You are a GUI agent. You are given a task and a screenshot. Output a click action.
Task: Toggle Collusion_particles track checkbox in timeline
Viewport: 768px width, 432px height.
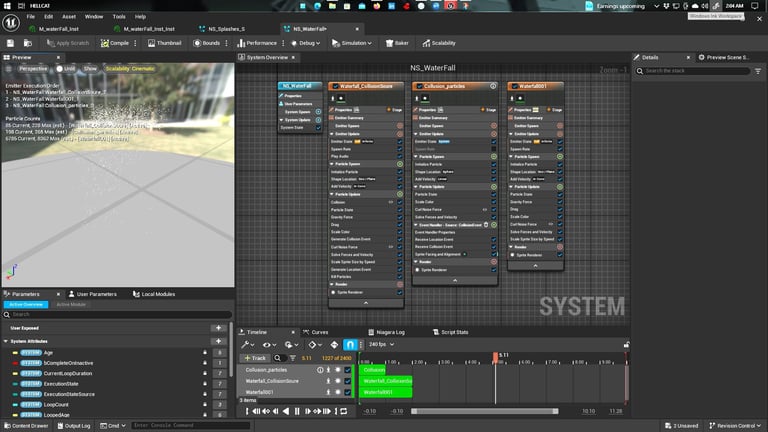pyautogui.click(x=348, y=370)
